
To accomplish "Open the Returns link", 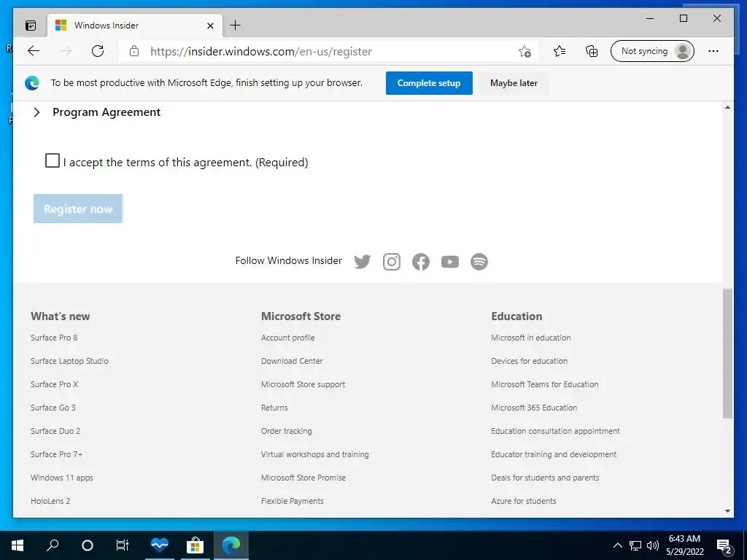I will [x=274, y=408].
